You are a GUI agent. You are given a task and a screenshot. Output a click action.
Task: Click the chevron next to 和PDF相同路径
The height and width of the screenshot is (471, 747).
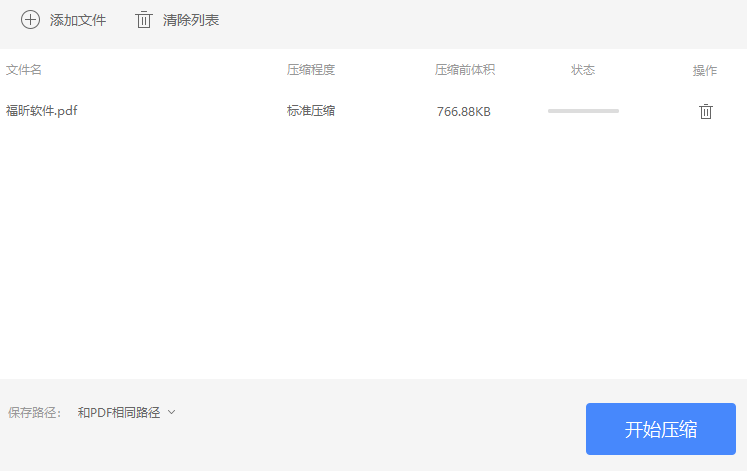(x=172, y=412)
